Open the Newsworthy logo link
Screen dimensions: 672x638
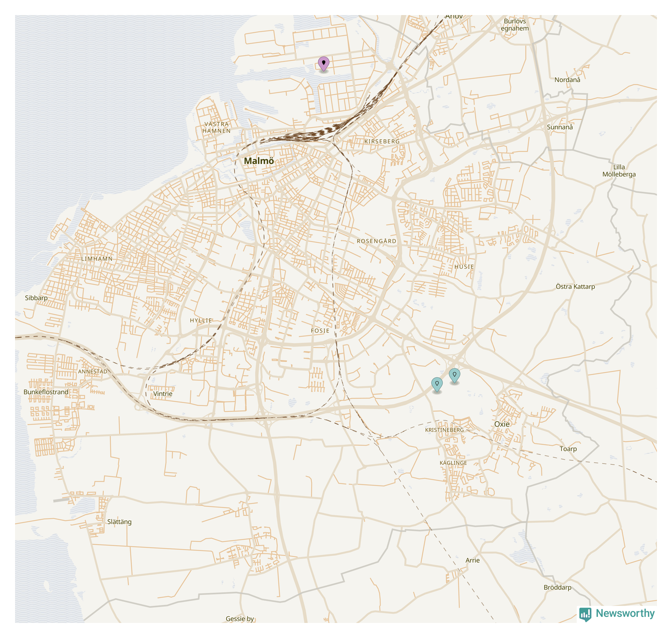617,613
